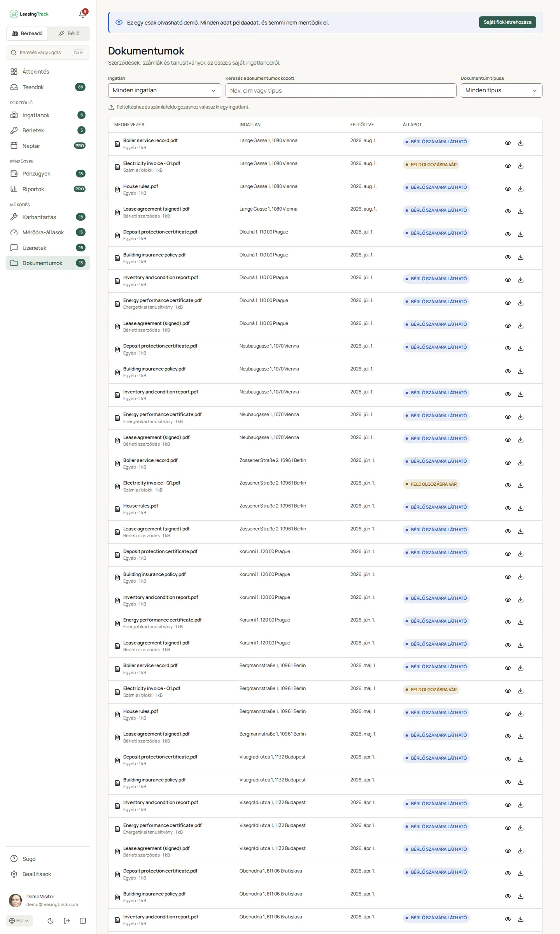Preview Building insurance policy for Neubaugasse
This screenshot has height=934, width=560.
tap(508, 371)
